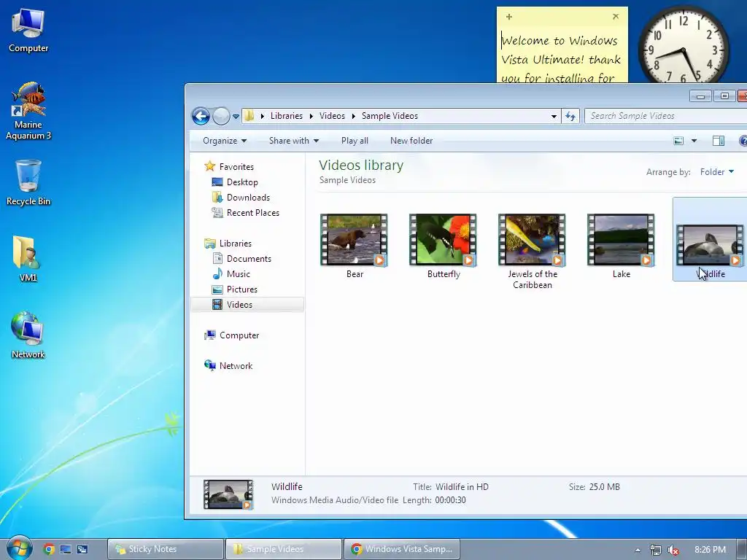The image size is (747, 560).
Task: Launch Chrome from quick launch bar
Action: (49, 549)
